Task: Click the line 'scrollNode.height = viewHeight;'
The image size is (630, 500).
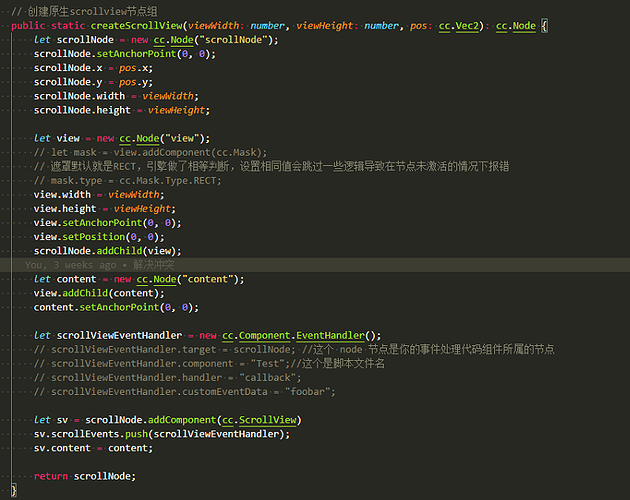Action: (x=122, y=110)
